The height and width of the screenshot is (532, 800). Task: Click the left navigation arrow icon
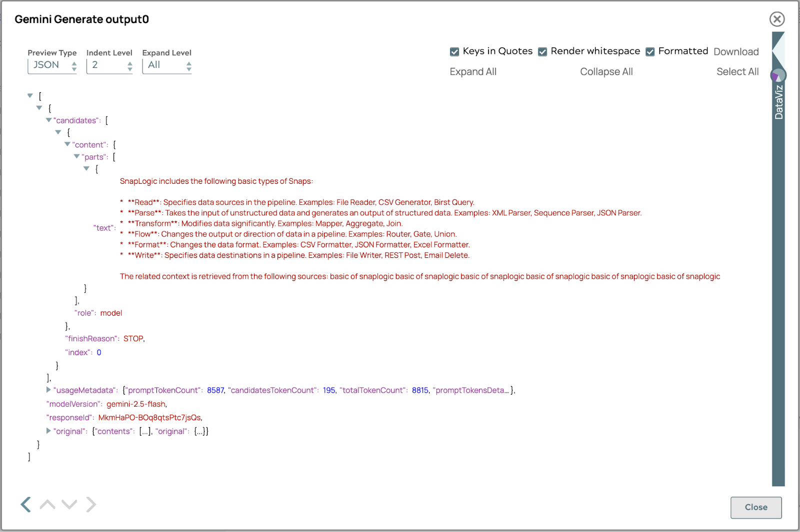(26, 505)
